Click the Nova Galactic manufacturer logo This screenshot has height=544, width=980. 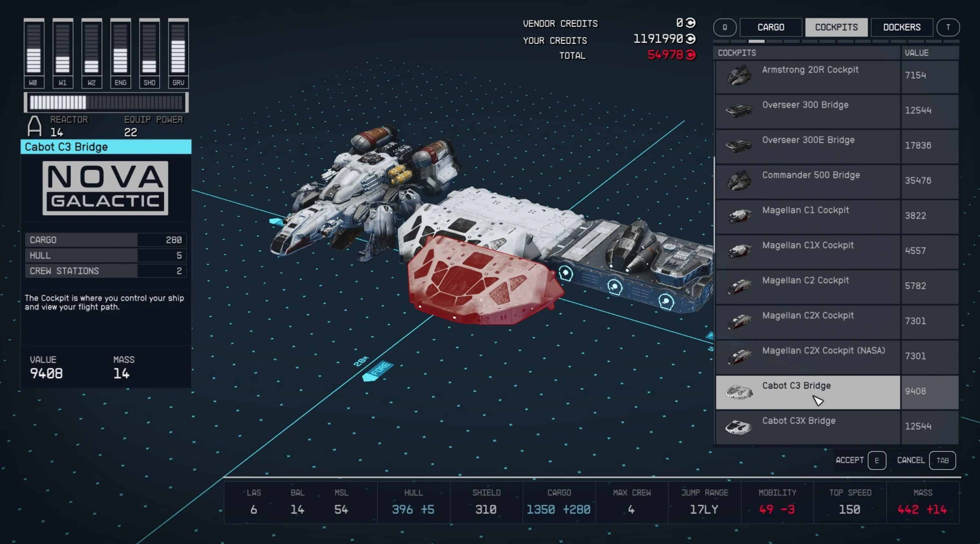[x=105, y=188]
